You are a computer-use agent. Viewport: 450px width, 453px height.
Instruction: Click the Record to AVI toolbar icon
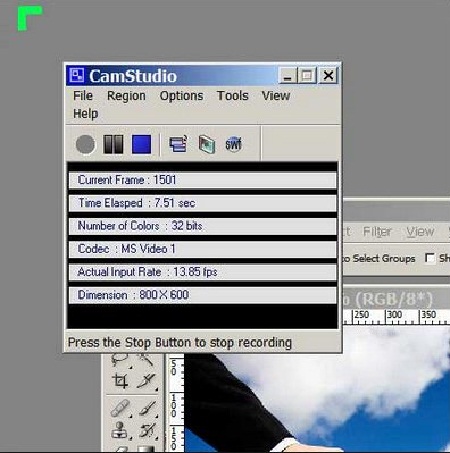207,144
